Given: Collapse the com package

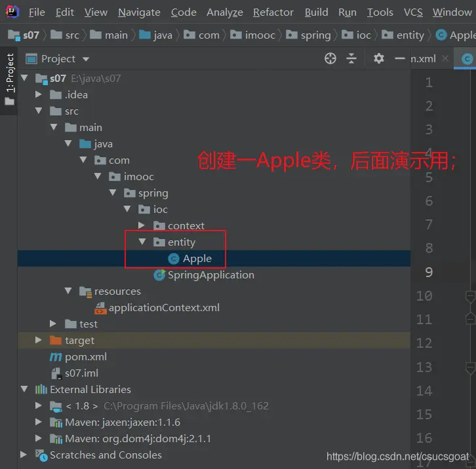Looking at the screenshot, I should 83,160.
